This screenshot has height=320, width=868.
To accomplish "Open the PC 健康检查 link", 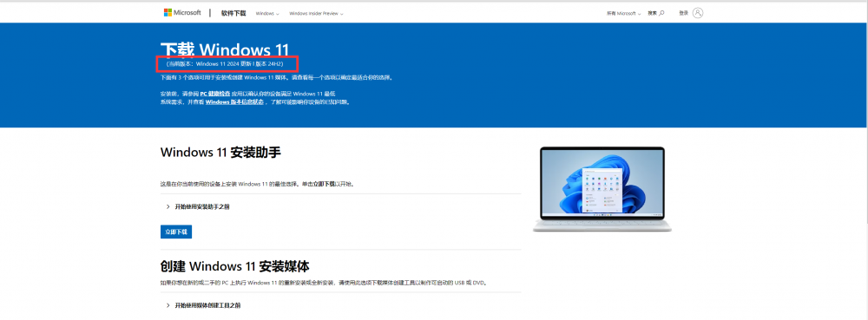I will point(214,94).
